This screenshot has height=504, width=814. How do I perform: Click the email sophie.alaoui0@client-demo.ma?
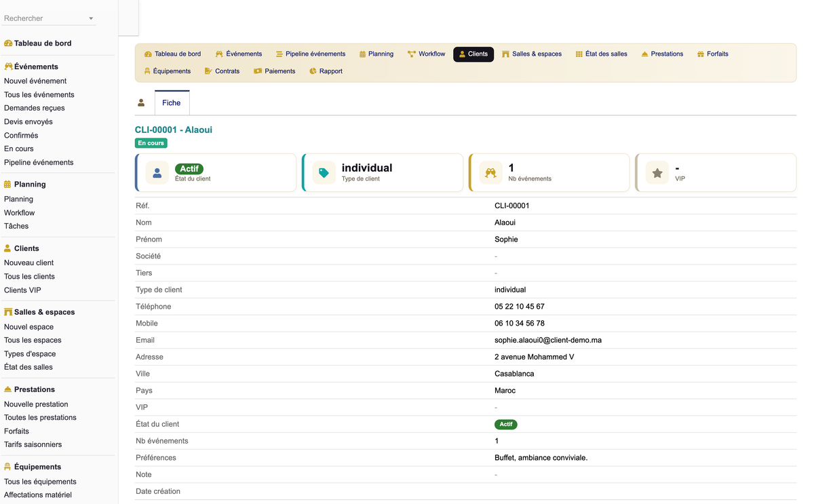coord(548,340)
